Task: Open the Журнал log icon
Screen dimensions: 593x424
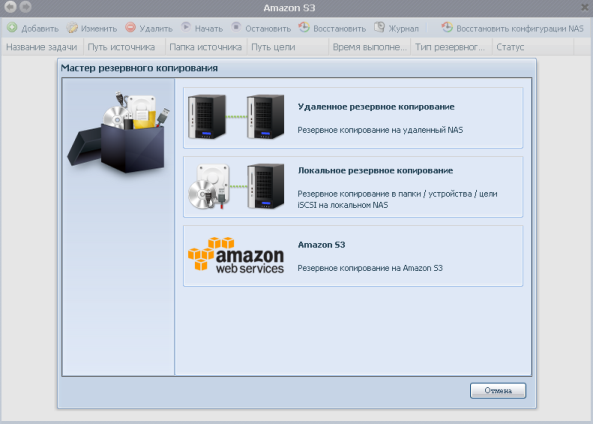Action: point(379,27)
